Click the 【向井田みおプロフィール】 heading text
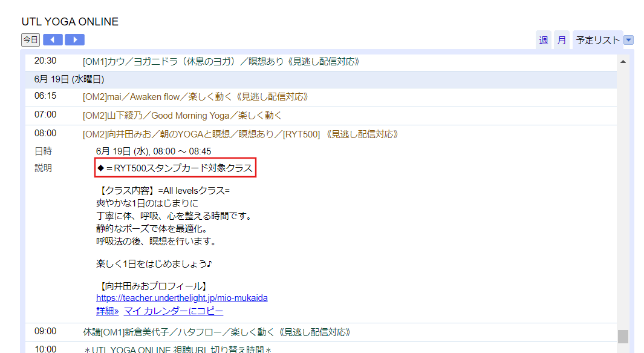The width and height of the screenshot is (644, 353). [152, 286]
